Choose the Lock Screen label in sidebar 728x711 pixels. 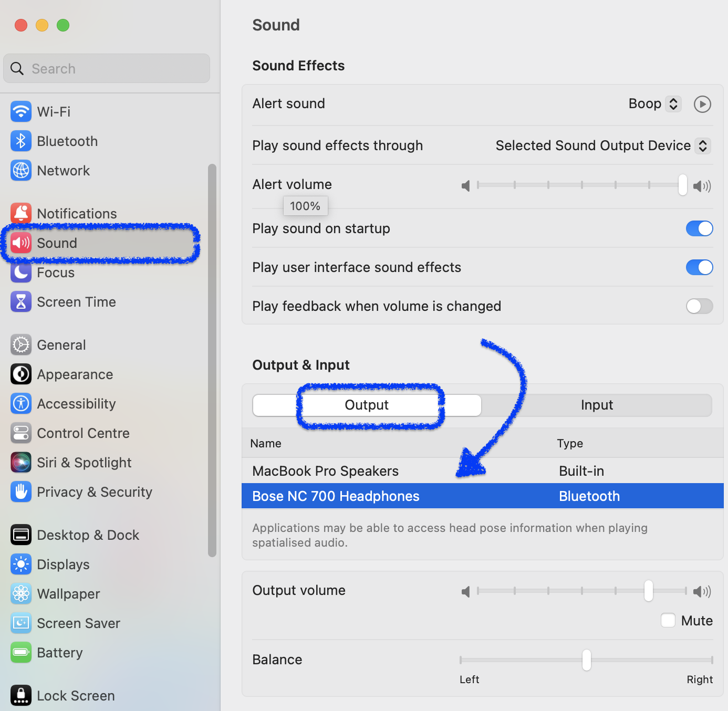point(76,696)
